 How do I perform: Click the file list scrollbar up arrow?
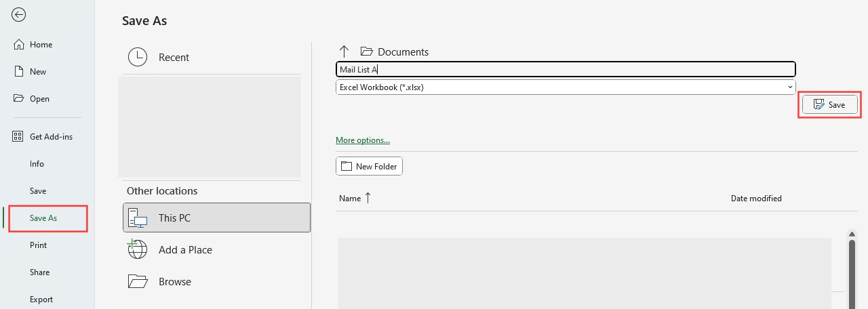pos(852,234)
